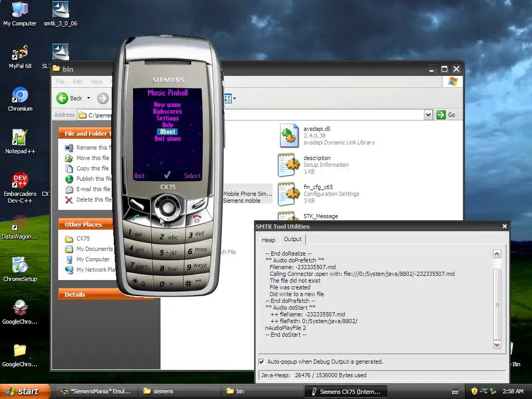Close SMTK Tool Utilities window
This screenshot has height=399, width=532.
pyautogui.click(x=504, y=227)
